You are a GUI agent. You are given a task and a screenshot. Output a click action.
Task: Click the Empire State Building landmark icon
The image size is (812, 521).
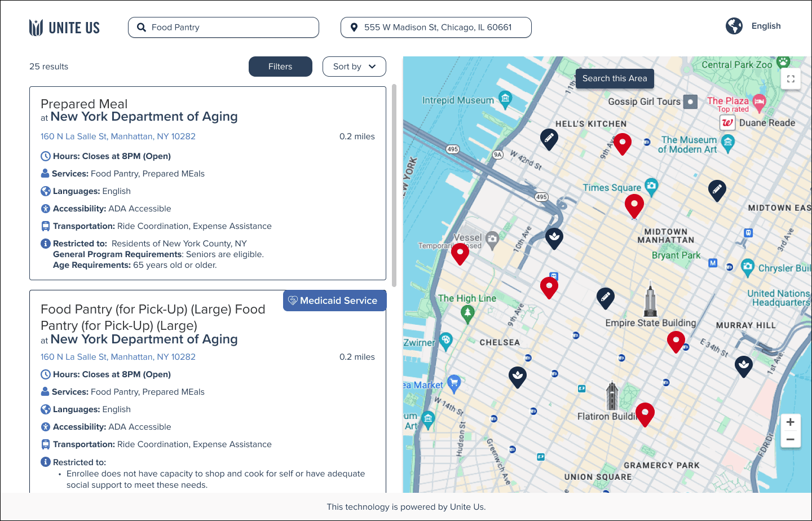[650, 299]
